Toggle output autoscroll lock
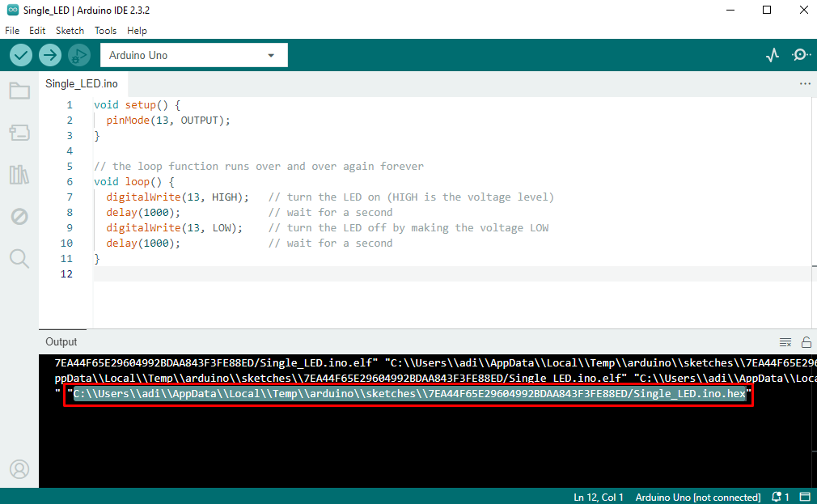The width and height of the screenshot is (817, 504). [x=806, y=341]
